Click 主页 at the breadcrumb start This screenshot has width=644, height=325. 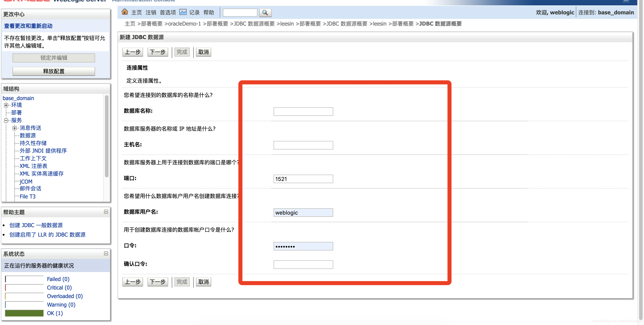click(x=130, y=24)
